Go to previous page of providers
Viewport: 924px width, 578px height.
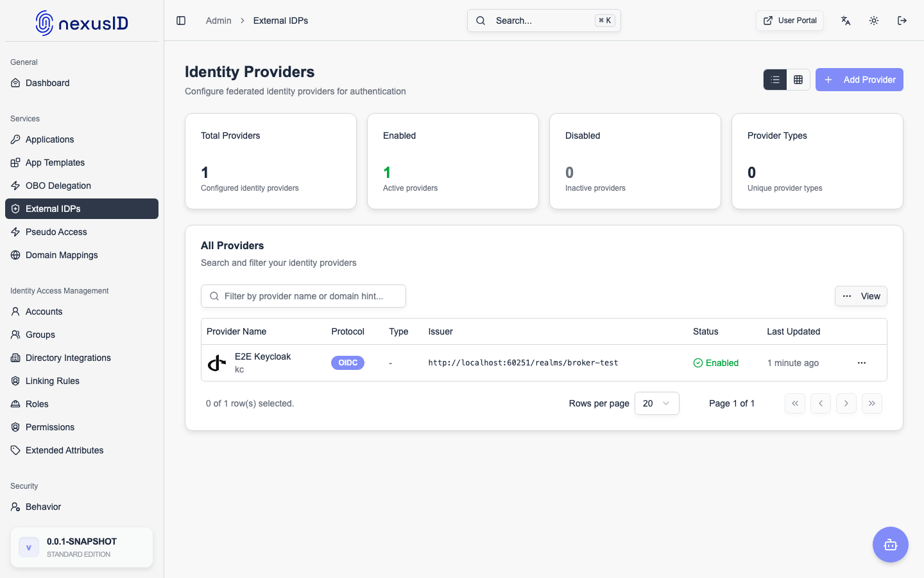[821, 403]
